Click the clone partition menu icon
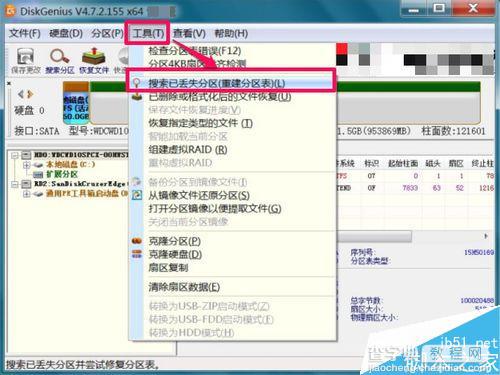 click(x=137, y=241)
